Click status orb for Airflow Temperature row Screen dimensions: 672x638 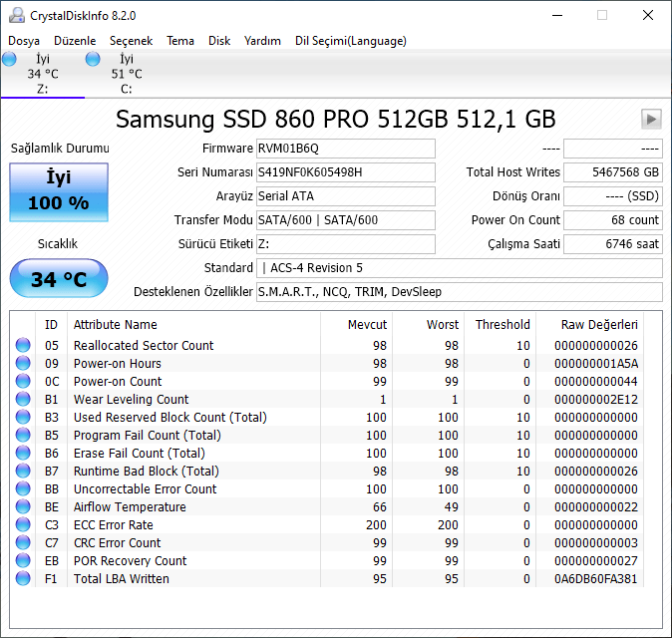tap(23, 507)
